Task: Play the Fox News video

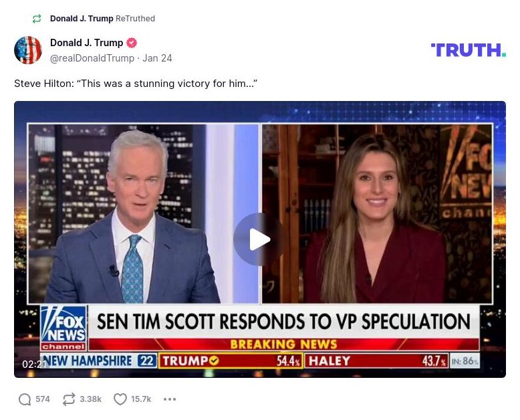Action: click(259, 239)
